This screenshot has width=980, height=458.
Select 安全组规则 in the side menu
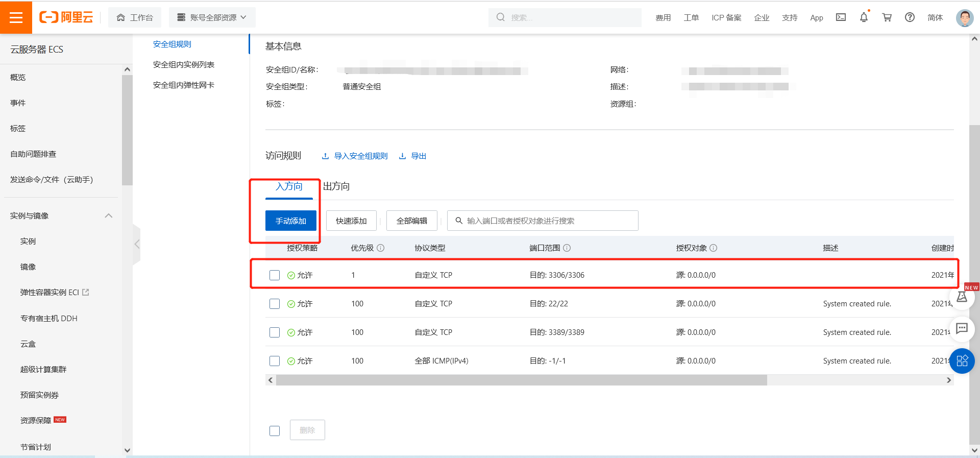point(172,44)
